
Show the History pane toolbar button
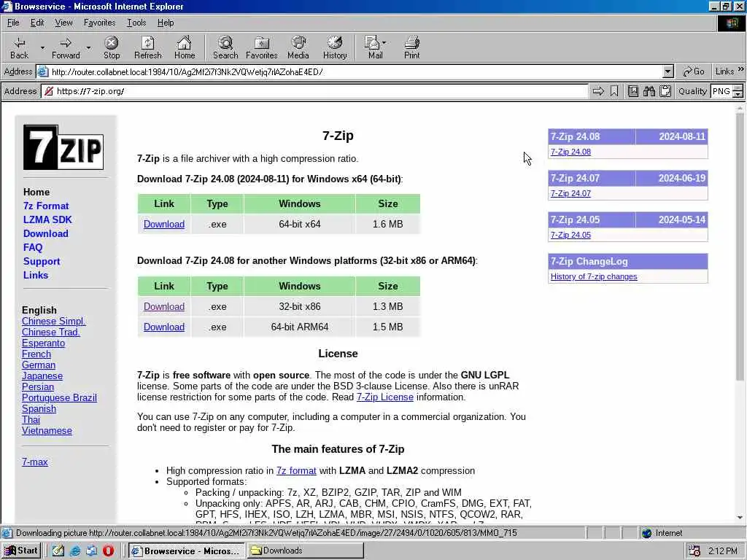coord(335,47)
